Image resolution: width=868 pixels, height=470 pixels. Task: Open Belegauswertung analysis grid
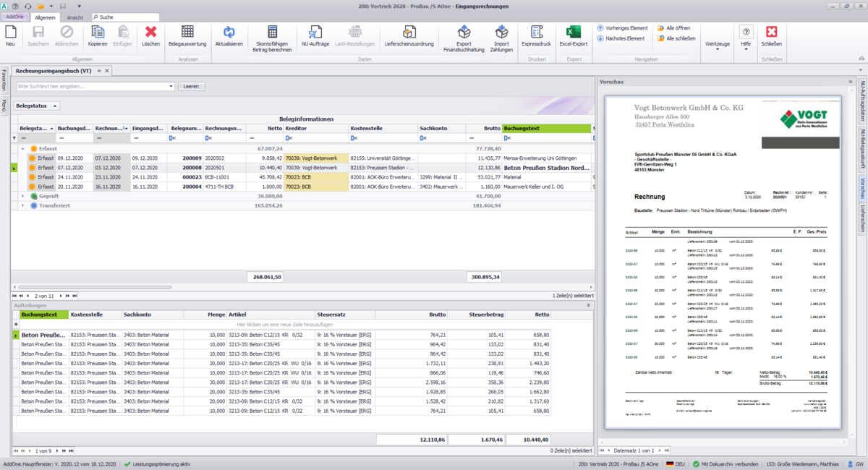pyautogui.click(x=187, y=33)
